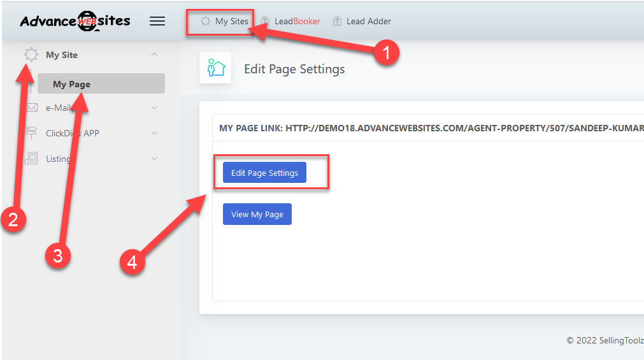Click the Advance Websites logo
The height and width of the screenshot is (360, 644).
point(75,21)
